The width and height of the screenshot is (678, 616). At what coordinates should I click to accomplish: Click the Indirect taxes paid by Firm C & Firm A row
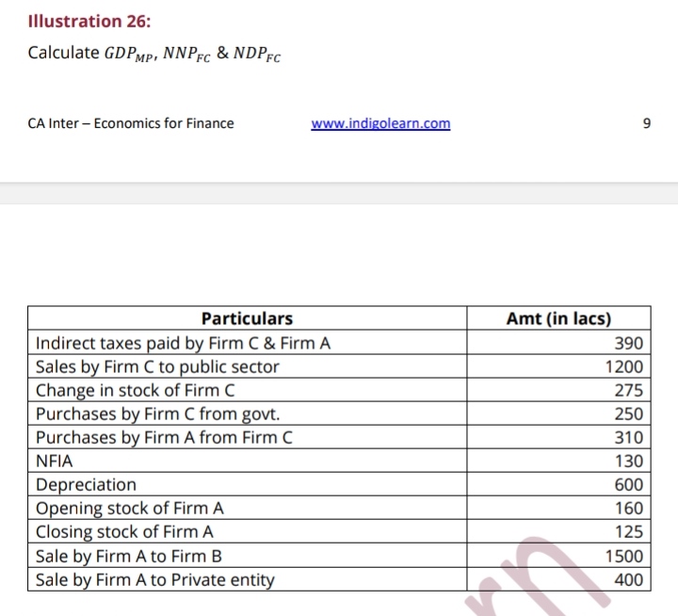(x=183, y=343)
